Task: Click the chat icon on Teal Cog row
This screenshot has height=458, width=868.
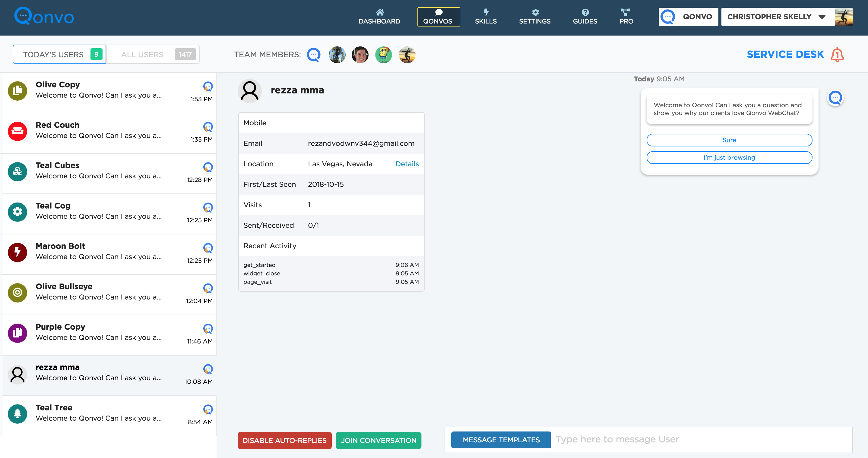Action: tap(208, 208)
